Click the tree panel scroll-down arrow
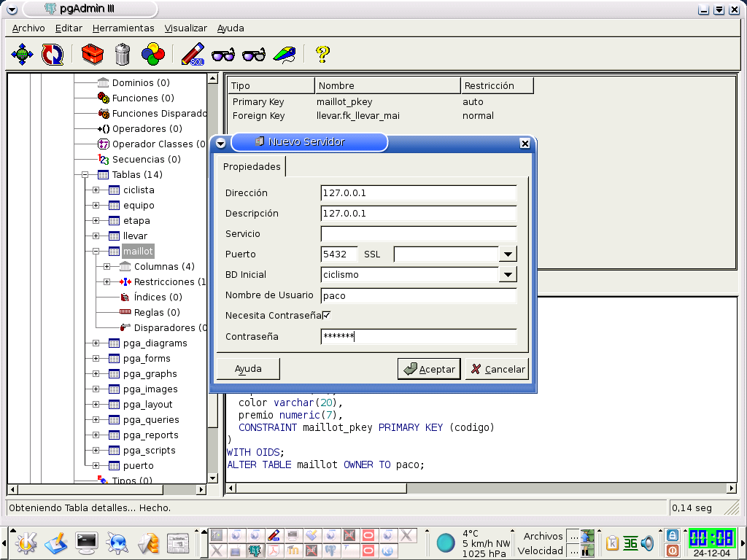747x560 pixels. tap(213, 478)
